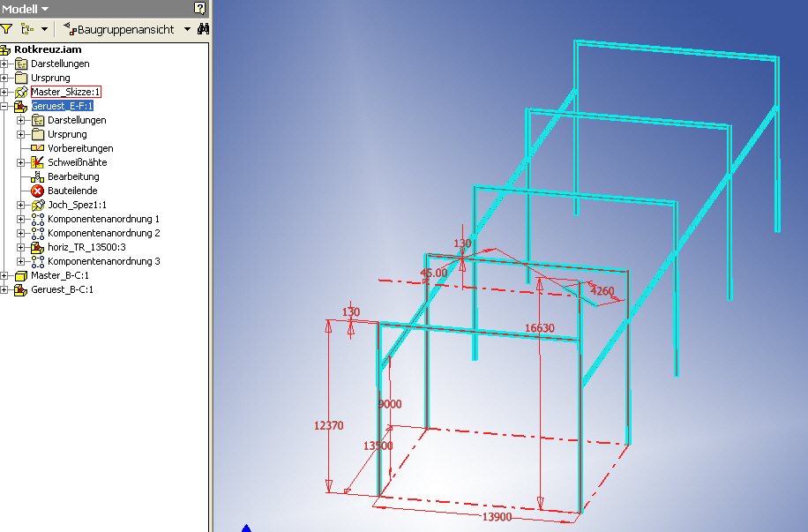Click Darstellungen icon under Geruest_E-F:1
This screenshot has width=808, height=532.
(38, 120)
